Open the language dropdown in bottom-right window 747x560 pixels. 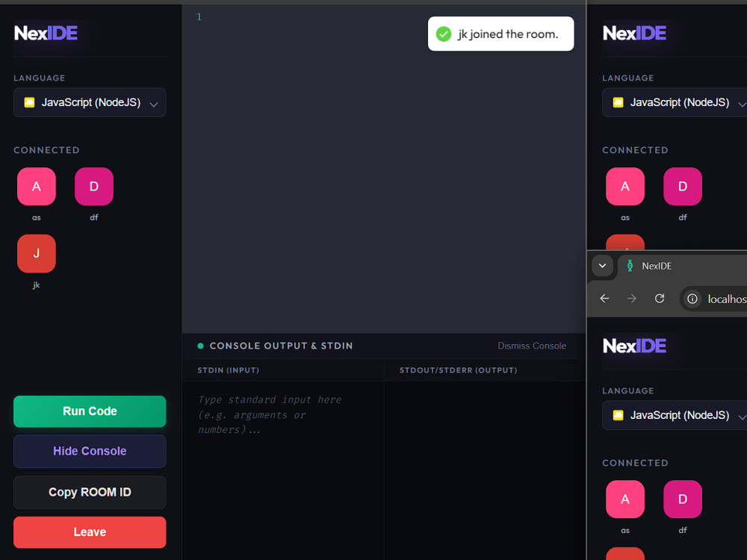[x=674, y=415]
